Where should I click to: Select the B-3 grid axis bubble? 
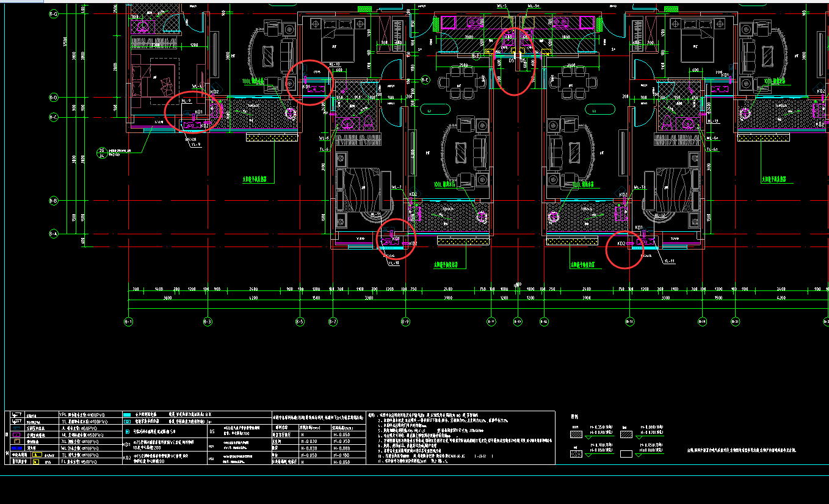(x=207, y=321)
